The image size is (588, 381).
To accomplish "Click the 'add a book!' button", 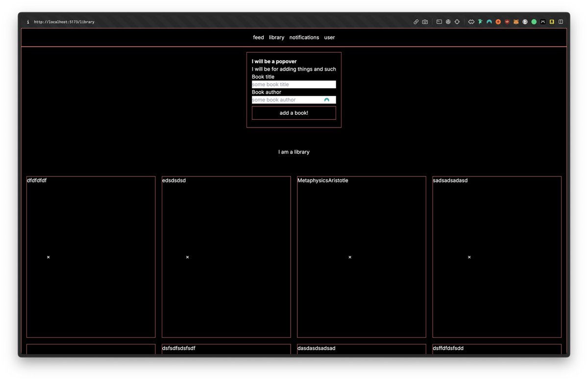I will click(294, 113).
